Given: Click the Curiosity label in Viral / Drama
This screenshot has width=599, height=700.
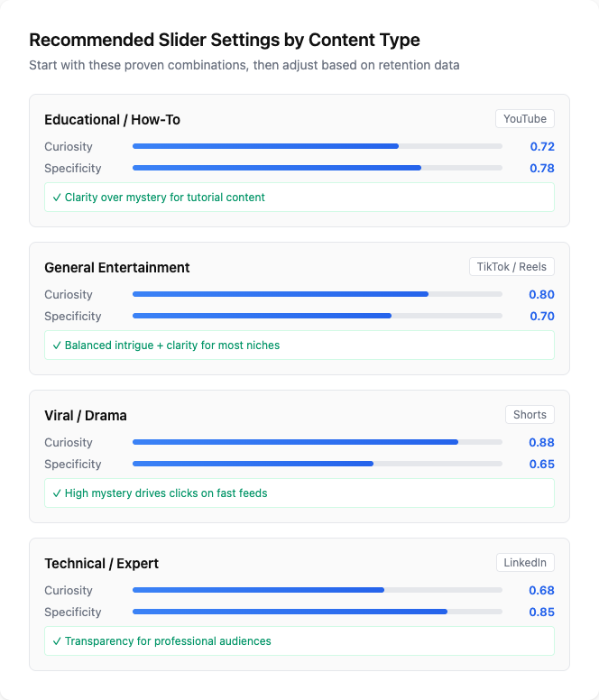Looking at the screenshot, I should pyautogui.click(x=69, y=442).
